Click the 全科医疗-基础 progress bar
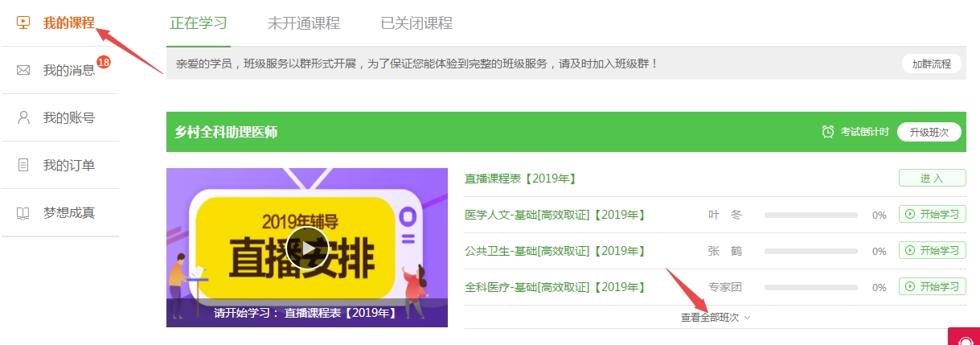Viewport: 980px width, 345px height. (x=811, y=287)
